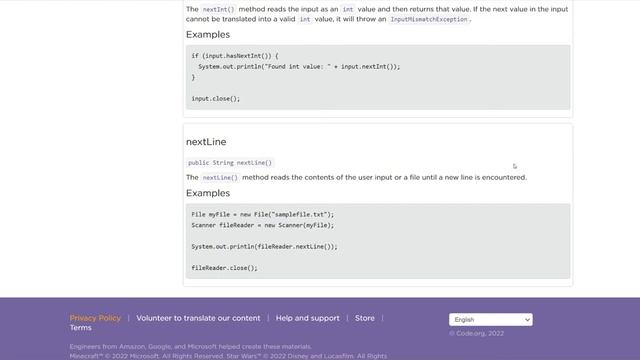The width and height of the screenshot is (640, 360).
Task: Click the System.out.println fileReader.nextLine line
Action: point(264,247)
